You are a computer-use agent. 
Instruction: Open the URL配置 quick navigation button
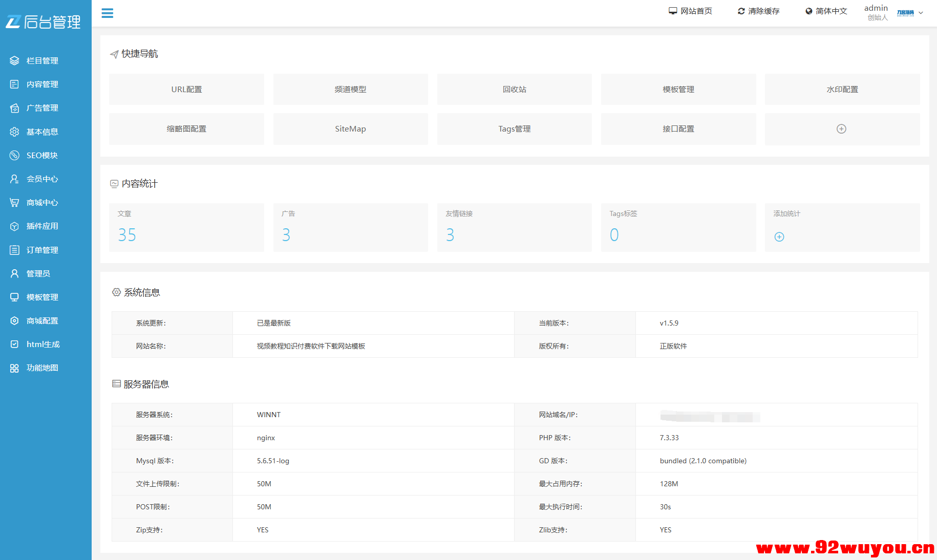tap(186, 89)
